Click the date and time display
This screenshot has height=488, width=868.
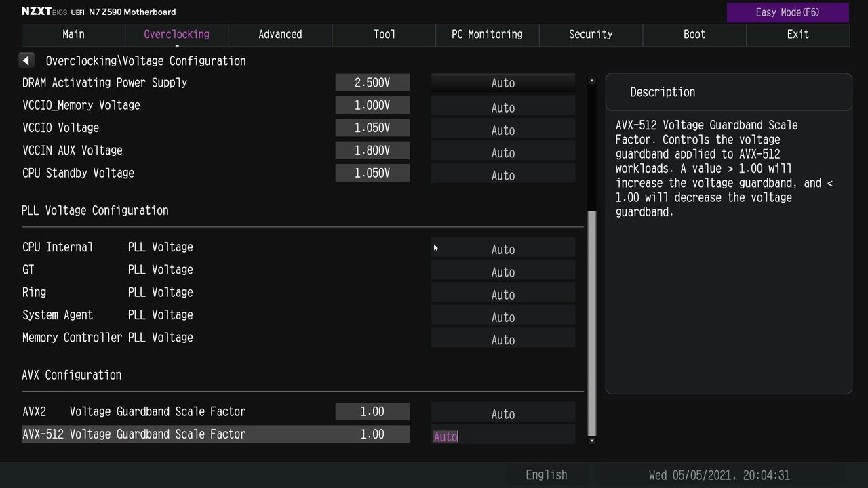719,475
